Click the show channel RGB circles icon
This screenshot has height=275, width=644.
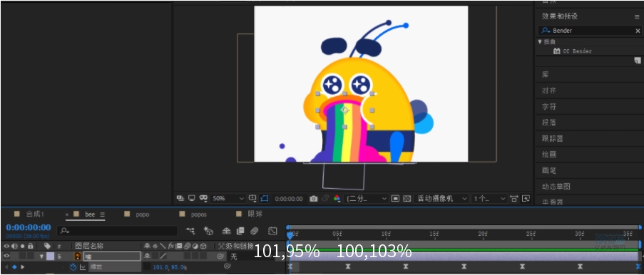pyautogui.click(x=337, y=199)
